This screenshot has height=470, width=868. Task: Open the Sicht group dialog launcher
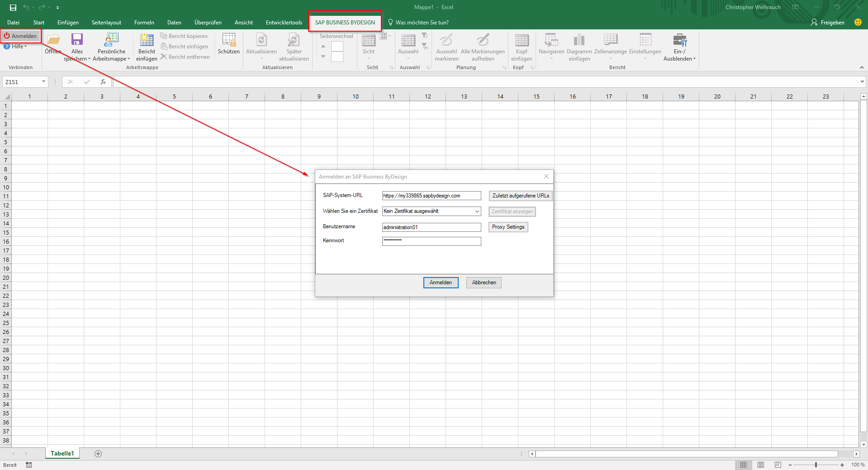pyautogui.click(x=391, y=67)
